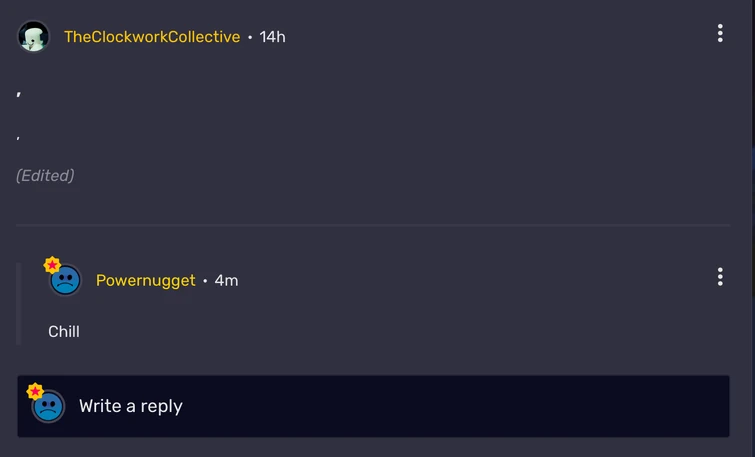This screenshot has width=755, height=457.
Task: Click the (Edited) label on the post
Action: (45, 176)
